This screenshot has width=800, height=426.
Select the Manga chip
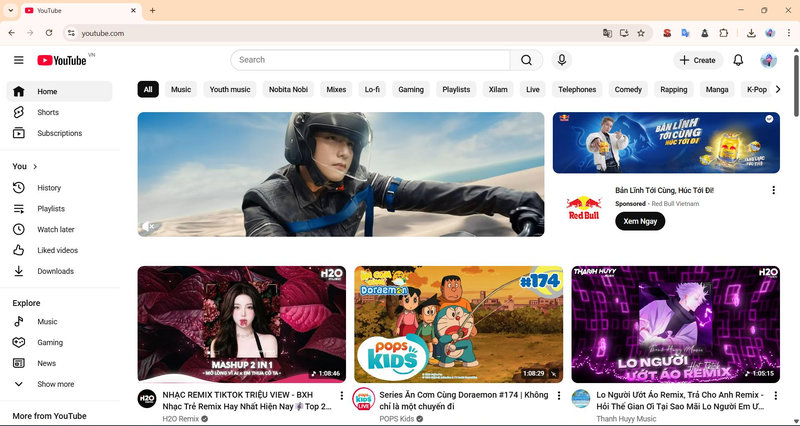[x=717, y=89]
